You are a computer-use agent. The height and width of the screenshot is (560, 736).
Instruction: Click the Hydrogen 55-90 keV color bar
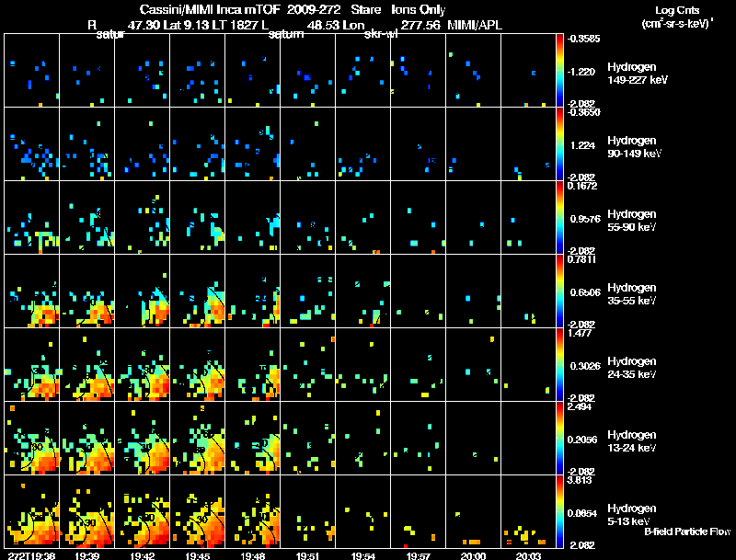click(559, 218)
